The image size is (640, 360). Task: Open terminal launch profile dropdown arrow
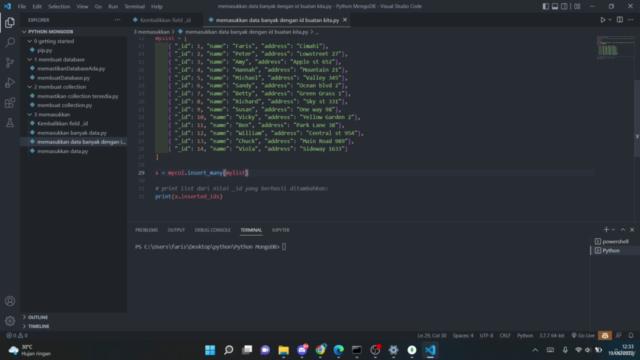(x=613, y=230)
